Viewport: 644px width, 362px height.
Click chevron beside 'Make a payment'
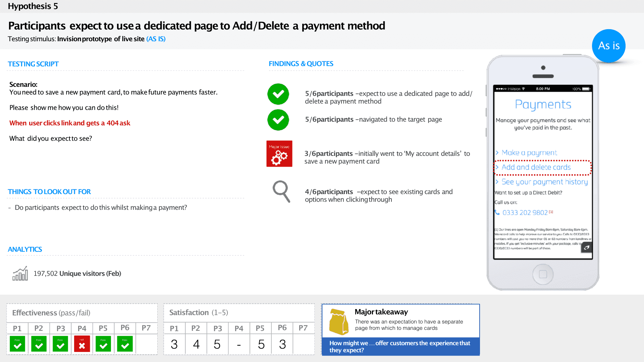497,153
